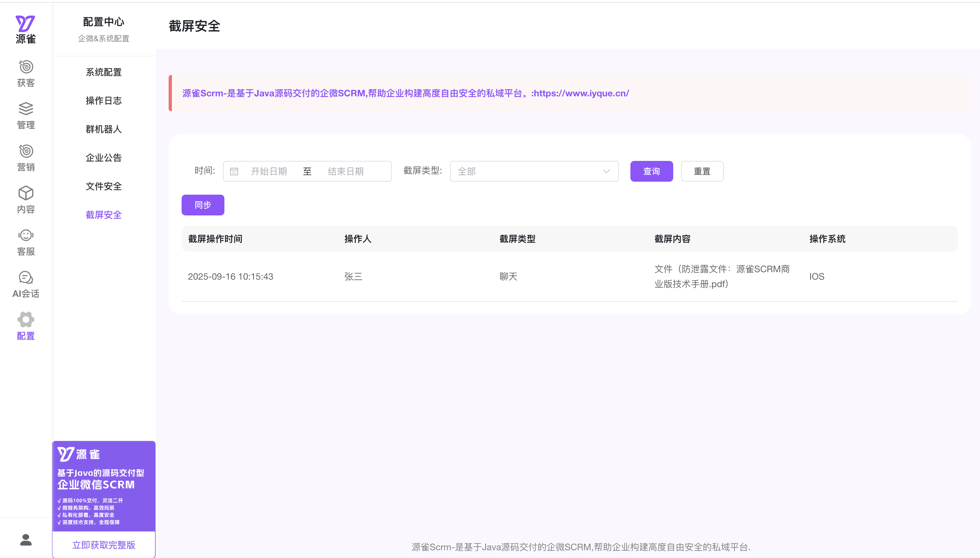Click the calendar icon in the date field
This screenshot has width=980, height=558.
tap(234, 171)
